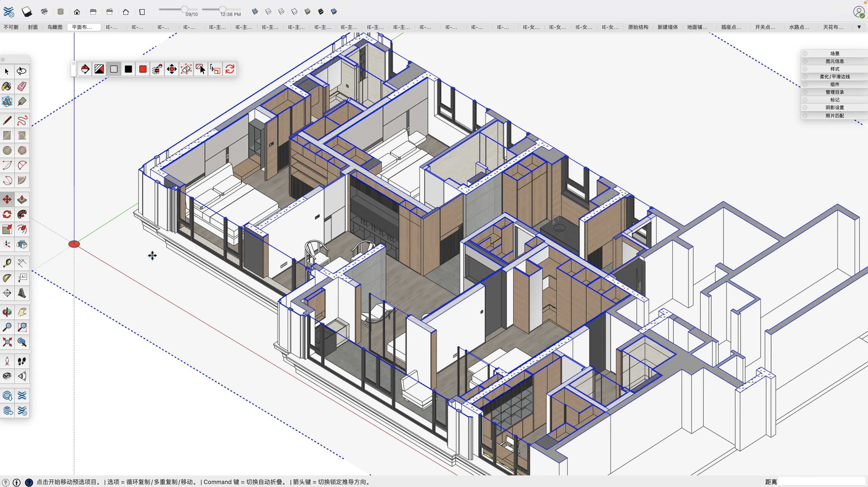This screenshot has width=868, height=487.
Task: Expand the 样式 tray panel
Action: coord(834,69)
